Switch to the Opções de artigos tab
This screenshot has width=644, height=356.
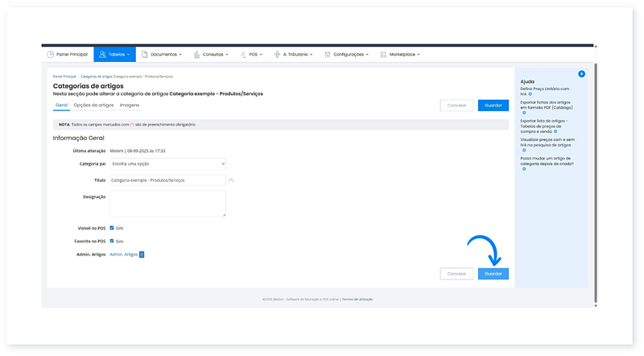[93, 105]
